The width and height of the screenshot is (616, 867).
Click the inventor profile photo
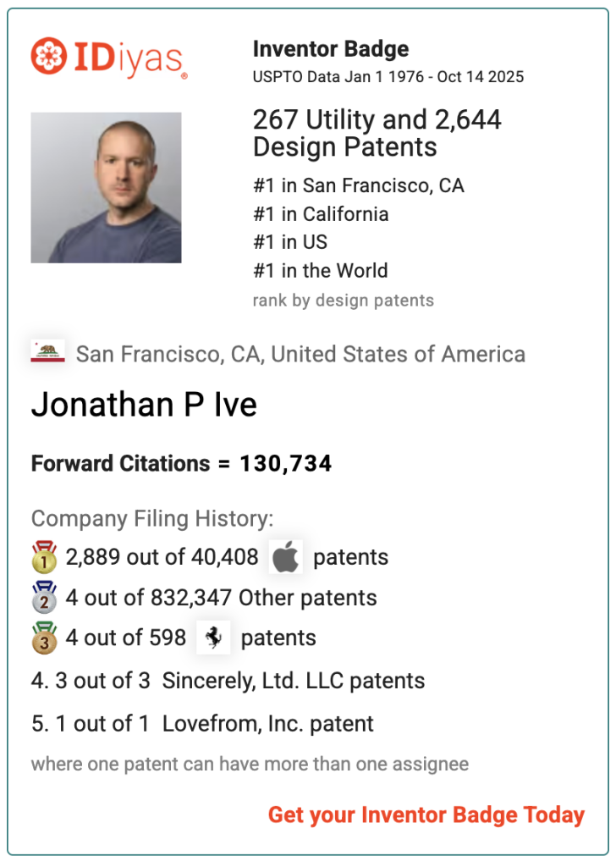coord(106,187)
